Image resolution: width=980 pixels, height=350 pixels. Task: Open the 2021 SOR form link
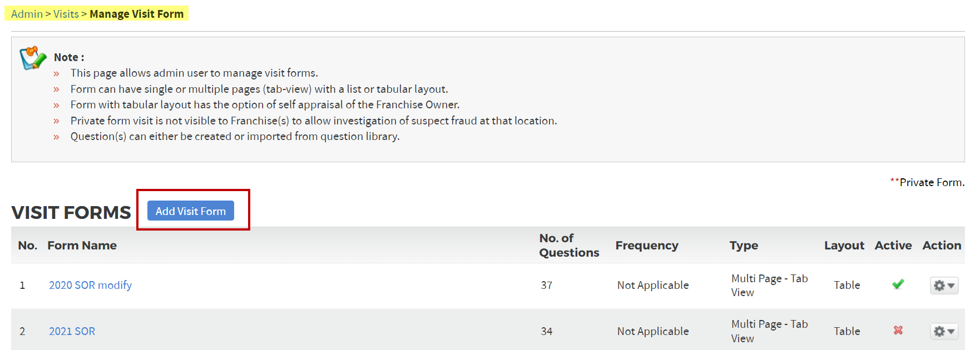pyautogui.click(x=72, y=331)
